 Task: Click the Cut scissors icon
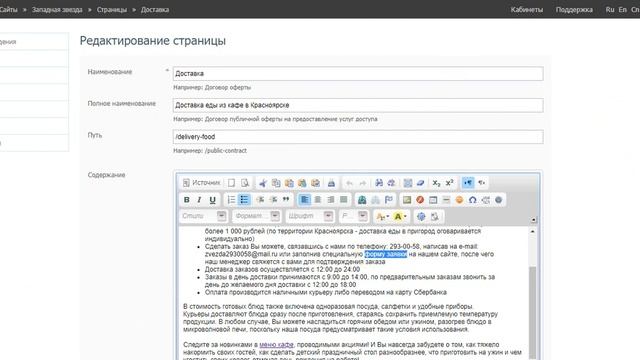click(x=263, y=183)
